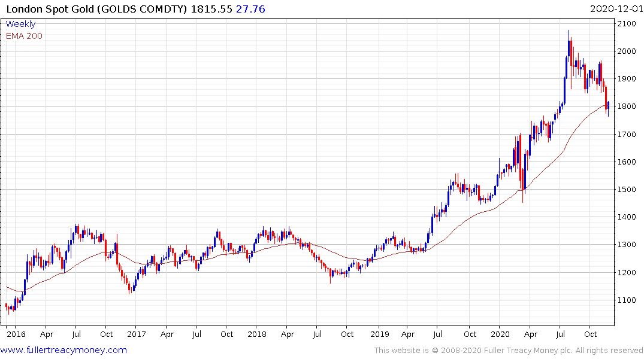Screen dimensions: 644x359
Task: Click the 1600 price axis label
Action: click(x=627, y=162)
